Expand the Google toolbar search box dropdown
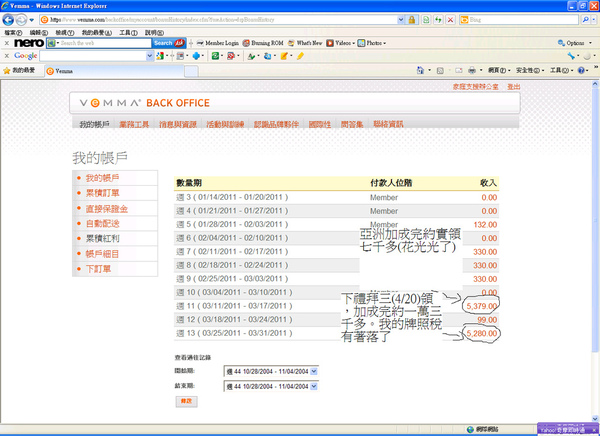The width and height of the screenshot is (600, 436). 150,56
